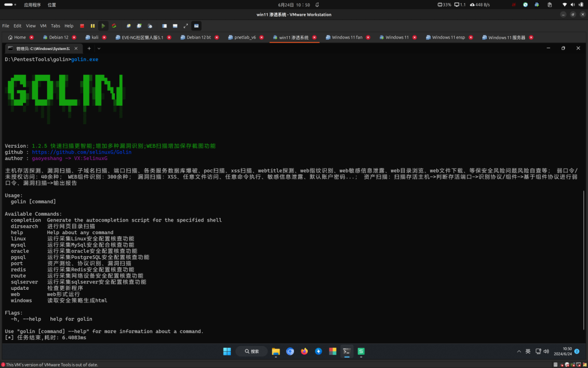The width and height of the screenshot is (588, 368).
Task: Suspend the virtual machine with the pause icon
Action: (x=92, y=25)
